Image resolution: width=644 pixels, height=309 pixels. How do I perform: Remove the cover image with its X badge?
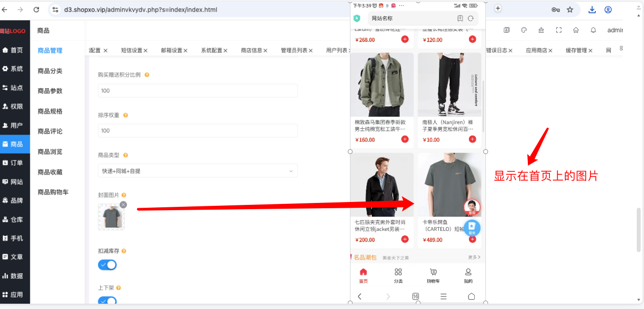click(123, 205)
